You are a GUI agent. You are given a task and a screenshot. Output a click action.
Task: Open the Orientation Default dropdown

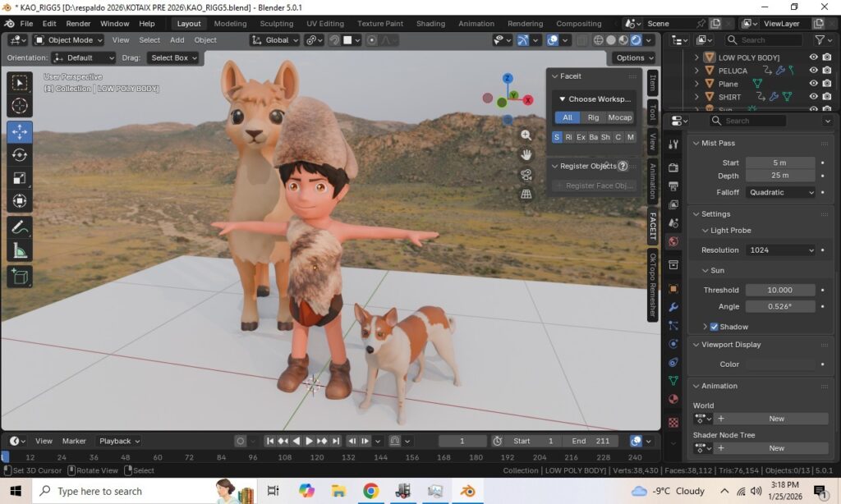pos(84,58)
